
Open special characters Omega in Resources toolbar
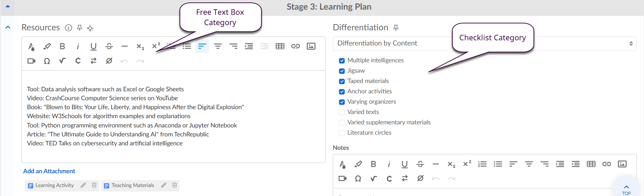coord(47,61)
